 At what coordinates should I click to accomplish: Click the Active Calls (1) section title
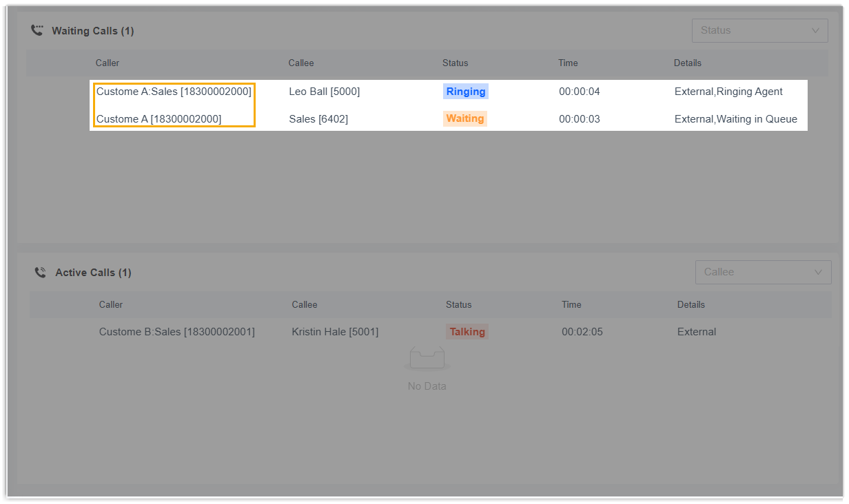pos(93,273)
